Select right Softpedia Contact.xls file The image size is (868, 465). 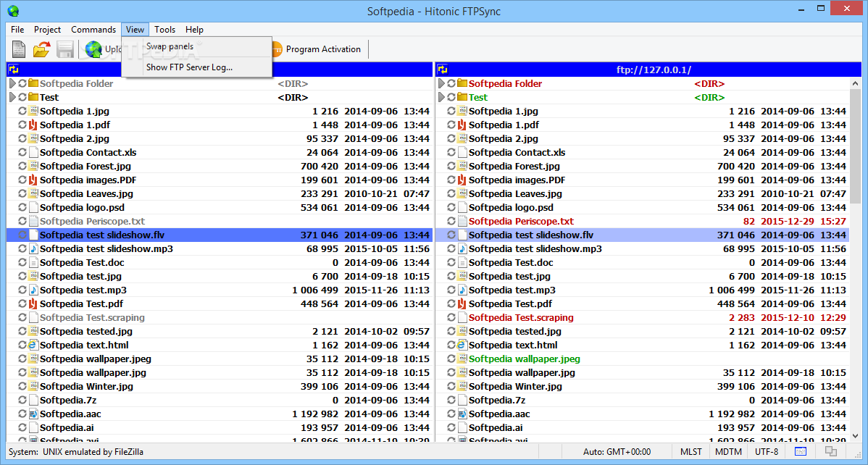517,152
